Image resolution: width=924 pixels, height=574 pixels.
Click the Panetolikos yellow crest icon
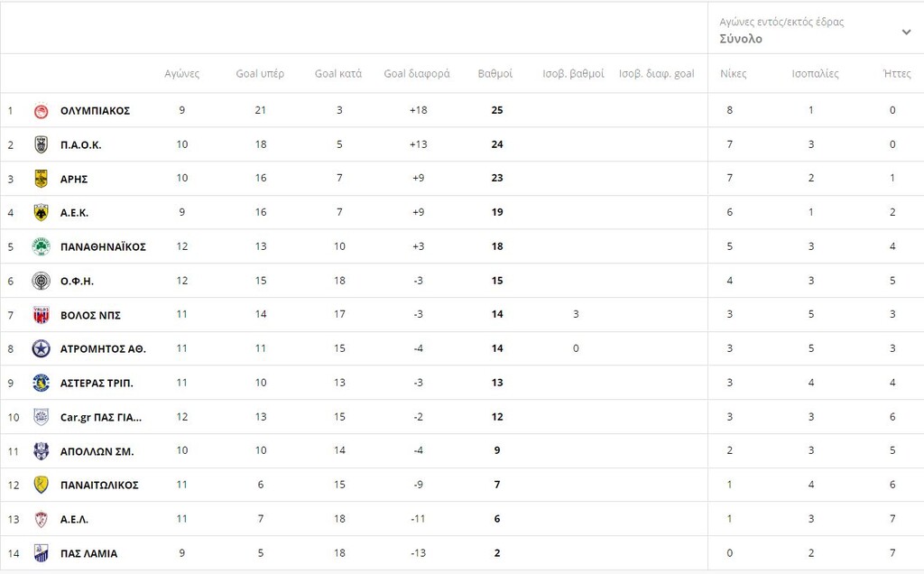click(41, 485)
